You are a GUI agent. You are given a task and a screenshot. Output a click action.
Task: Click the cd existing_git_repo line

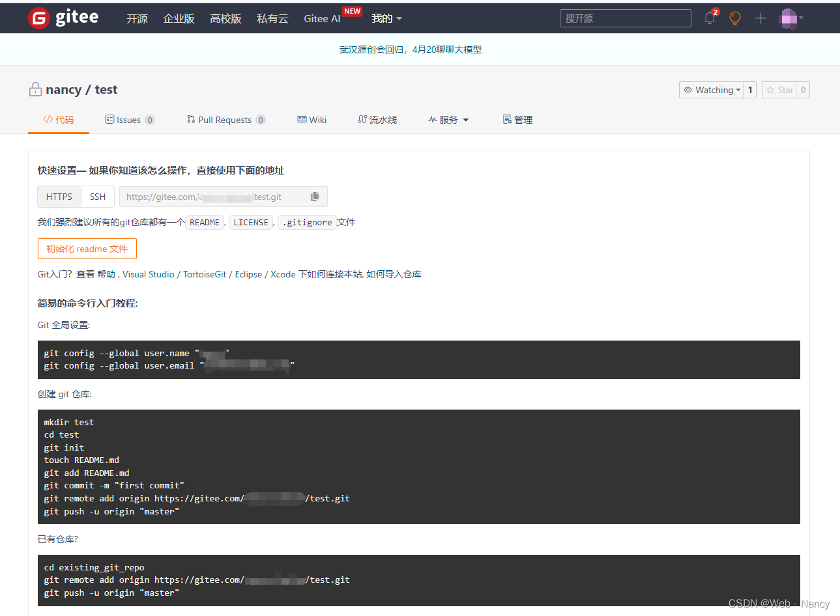point(94,567)
